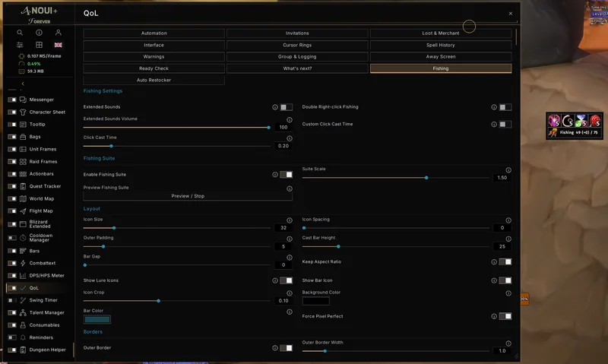Toggle Enable Fishing Suite
608x364 pixels.
coord(287,175)
